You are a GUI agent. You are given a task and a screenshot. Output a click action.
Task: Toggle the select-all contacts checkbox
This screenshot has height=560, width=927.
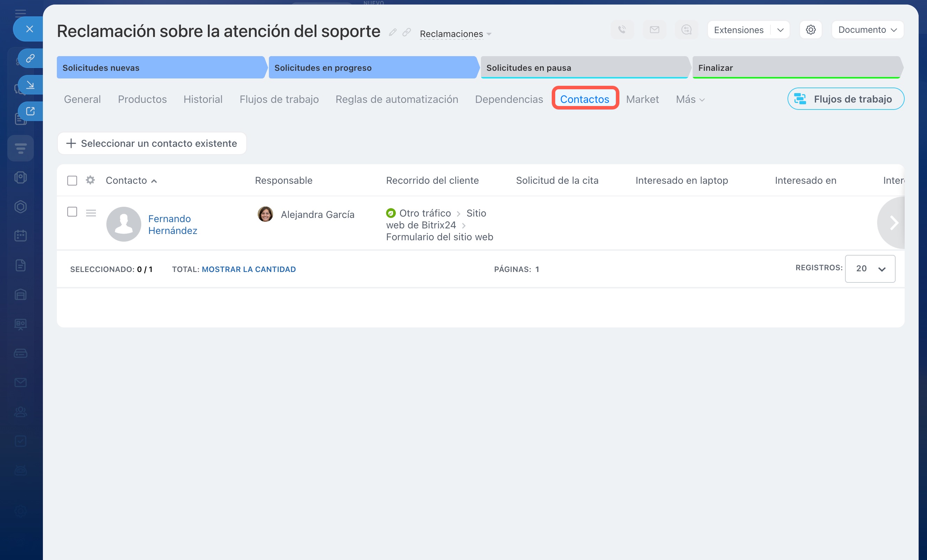coord(72,181)
